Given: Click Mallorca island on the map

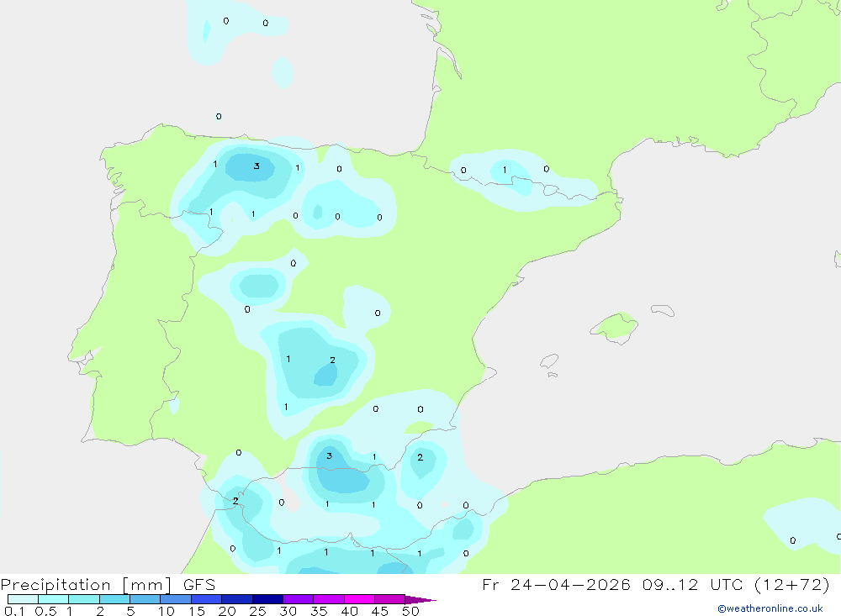Looking at the screenshot, I should pos(615,327).
